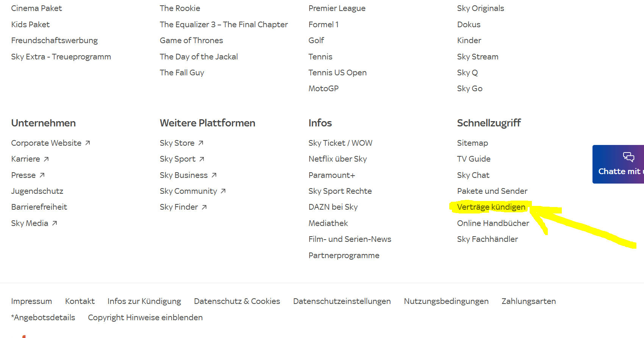644x338 pixels.
Task: Click external arrow icon beside Sky Media
Action: point(55,223)
